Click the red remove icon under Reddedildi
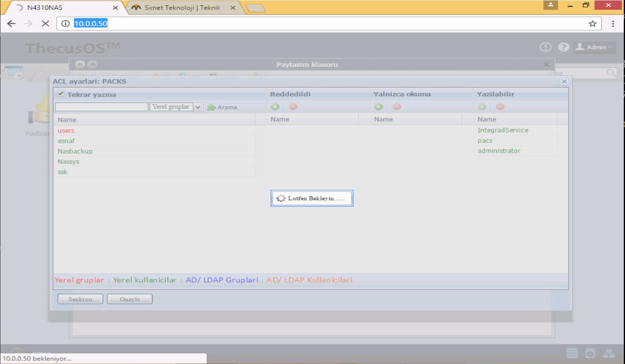The image size is (625, 364). 293,107
